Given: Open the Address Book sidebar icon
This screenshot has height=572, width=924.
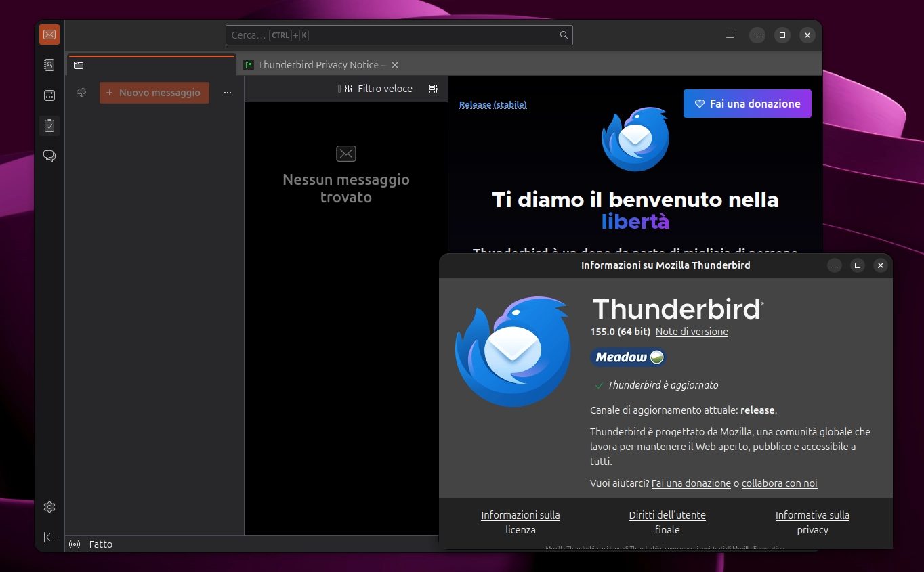Looking at the screenshot, I should (x=49, y=65).
